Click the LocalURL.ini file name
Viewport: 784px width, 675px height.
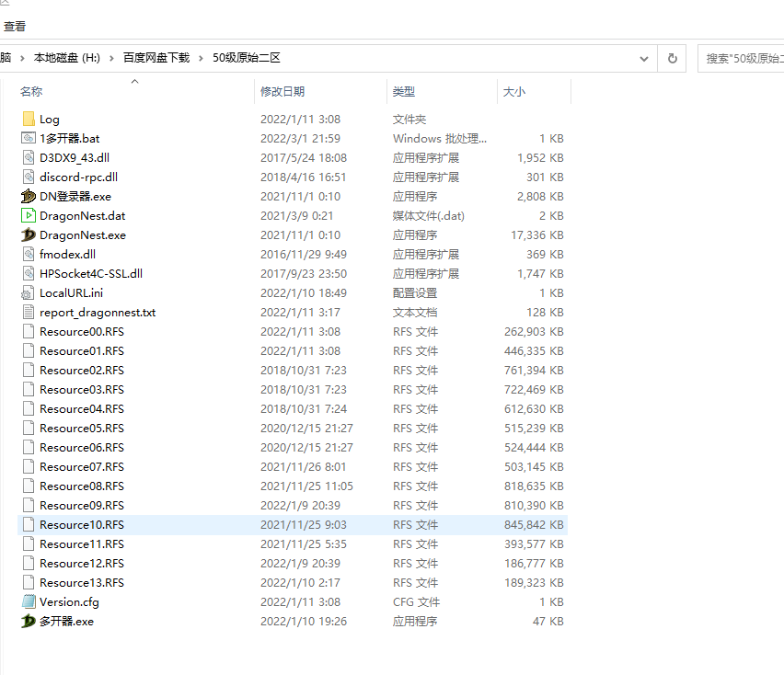(x=72, y=292)
